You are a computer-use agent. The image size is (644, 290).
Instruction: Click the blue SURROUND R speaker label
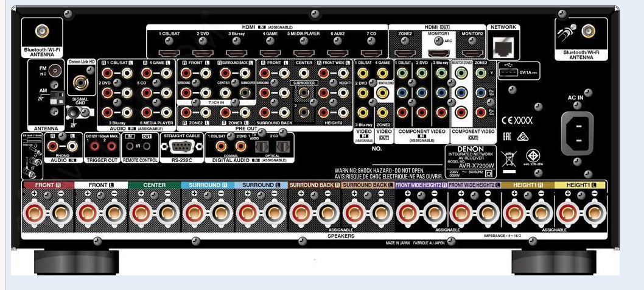click(x=208, y=185)
